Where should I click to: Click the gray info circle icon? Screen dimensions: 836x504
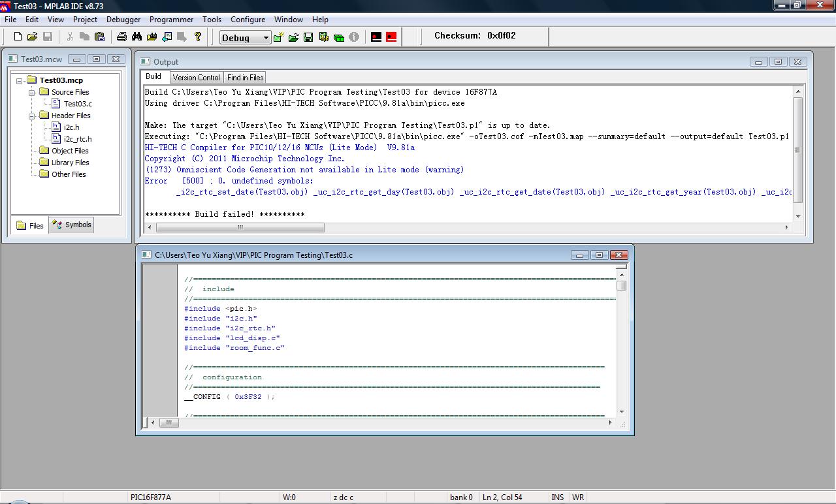coord(354,37)
